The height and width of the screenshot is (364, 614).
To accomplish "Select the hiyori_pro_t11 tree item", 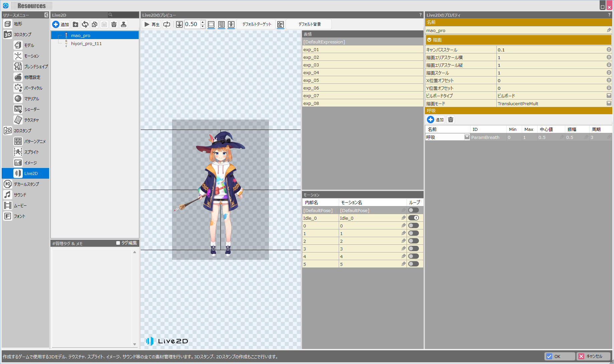I will click(x=86, y=43).
